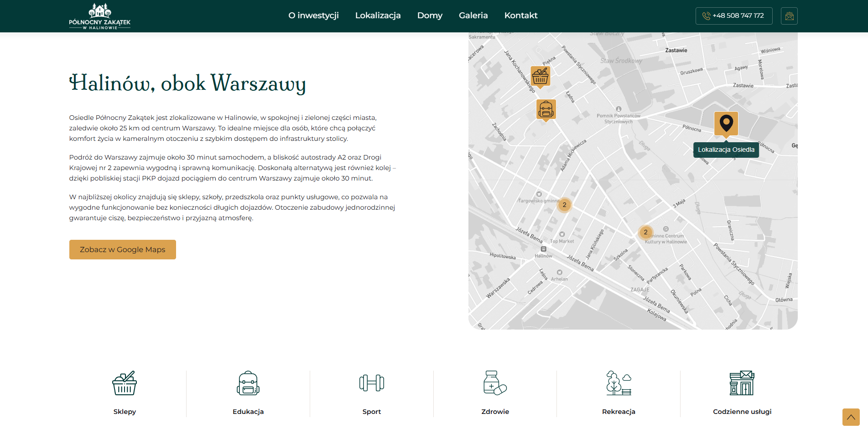The image size is (868, 434).
Task: Open the Północny Zakątek logo homepage
Action: (100, 16)
